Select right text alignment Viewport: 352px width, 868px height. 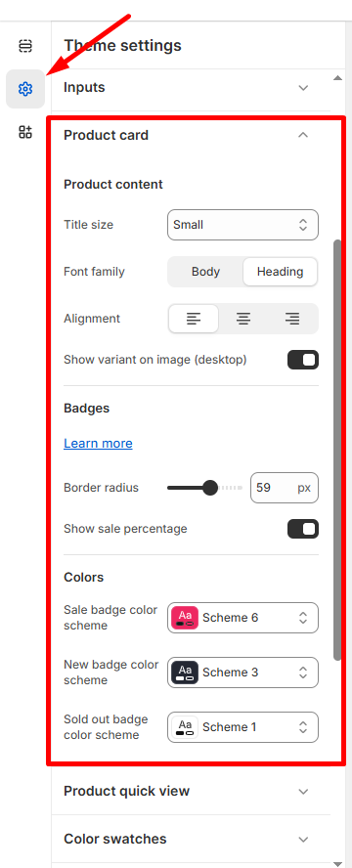292,319
